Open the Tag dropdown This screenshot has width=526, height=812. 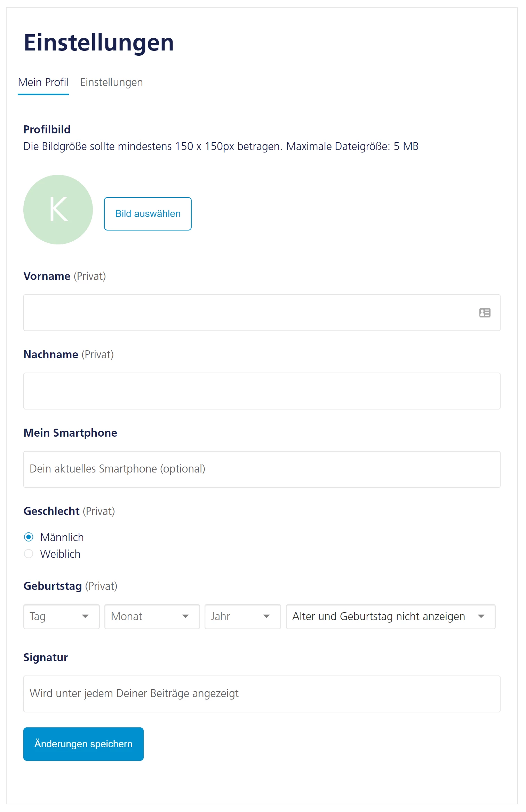pyautogui.click(x=56, y=616)
